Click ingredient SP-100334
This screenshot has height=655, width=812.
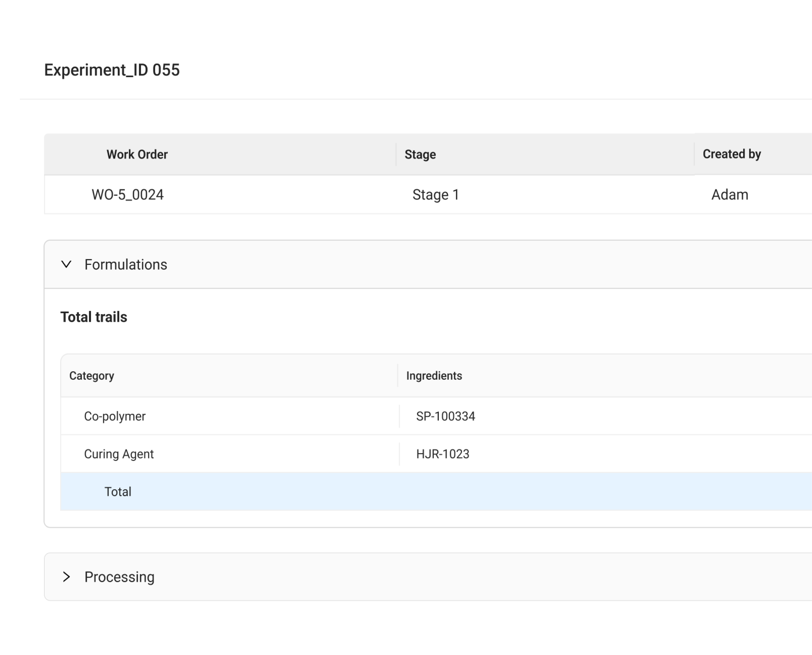[445, 416]
